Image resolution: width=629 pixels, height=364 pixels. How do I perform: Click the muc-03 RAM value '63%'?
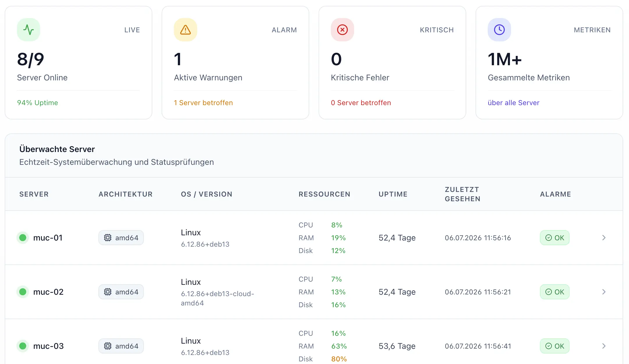(x=339, y=346)
